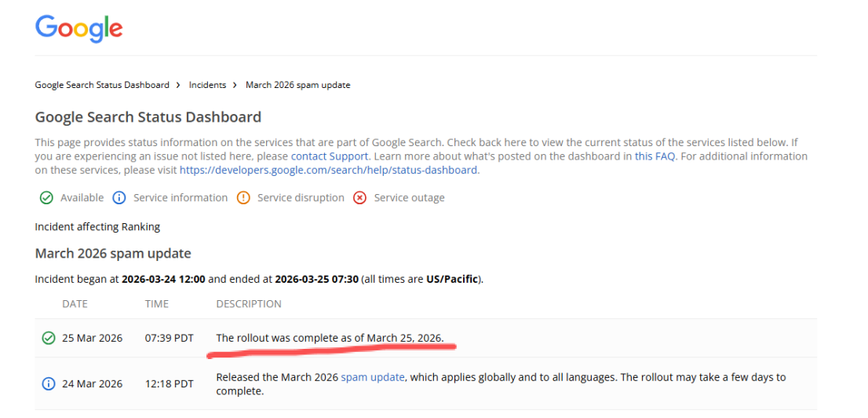The image size is (868, 418).
Task: Click chevron between Dashboard and Incidents breadcrumbs
Action: pos(179,85)
